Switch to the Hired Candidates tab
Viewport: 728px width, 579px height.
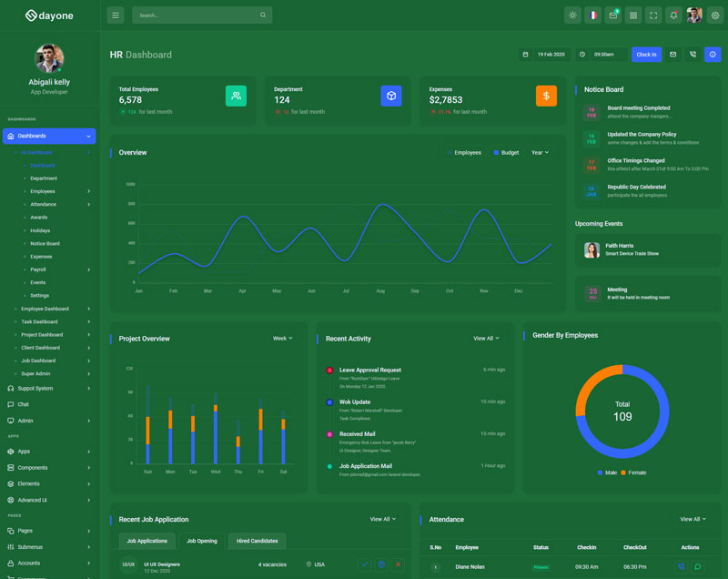point(257,541)
